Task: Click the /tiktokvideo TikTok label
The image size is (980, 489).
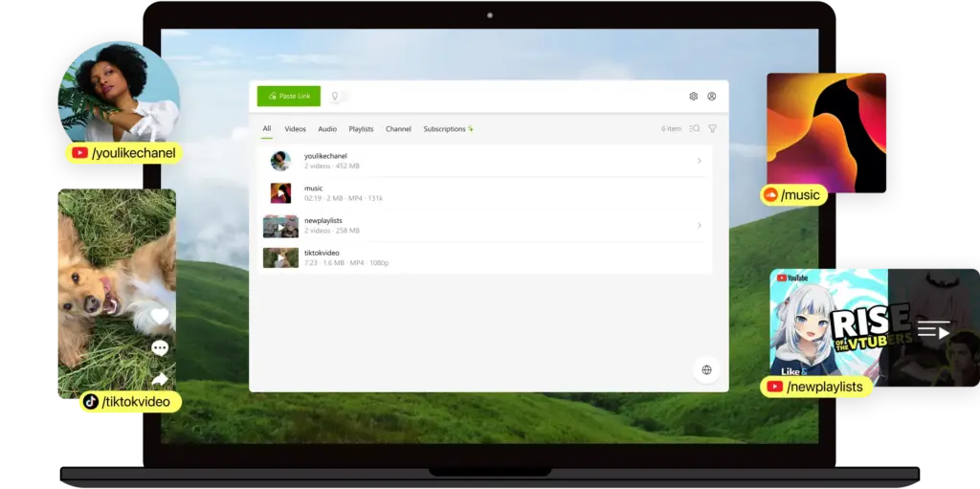Action: point(130,402)
